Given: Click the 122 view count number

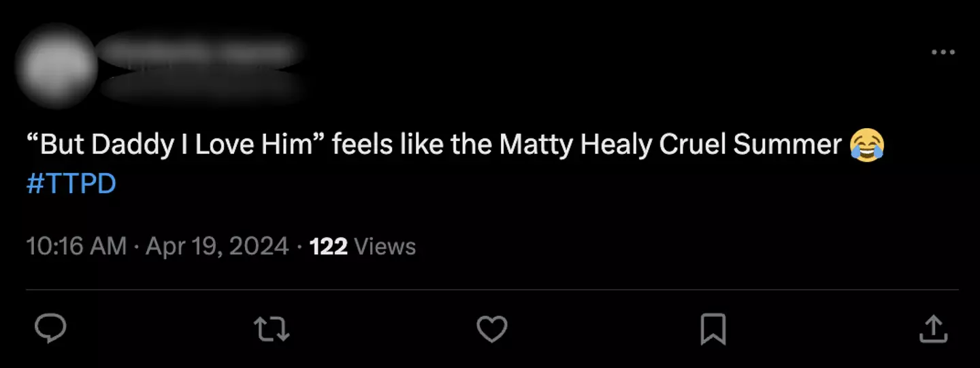Looking at the screenshot, I should pos(329,246).
